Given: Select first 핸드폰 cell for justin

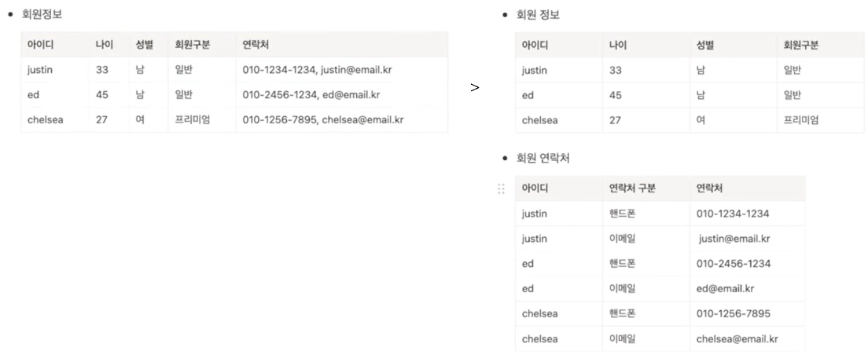Looking at the screenshot, I should [646, 214].
